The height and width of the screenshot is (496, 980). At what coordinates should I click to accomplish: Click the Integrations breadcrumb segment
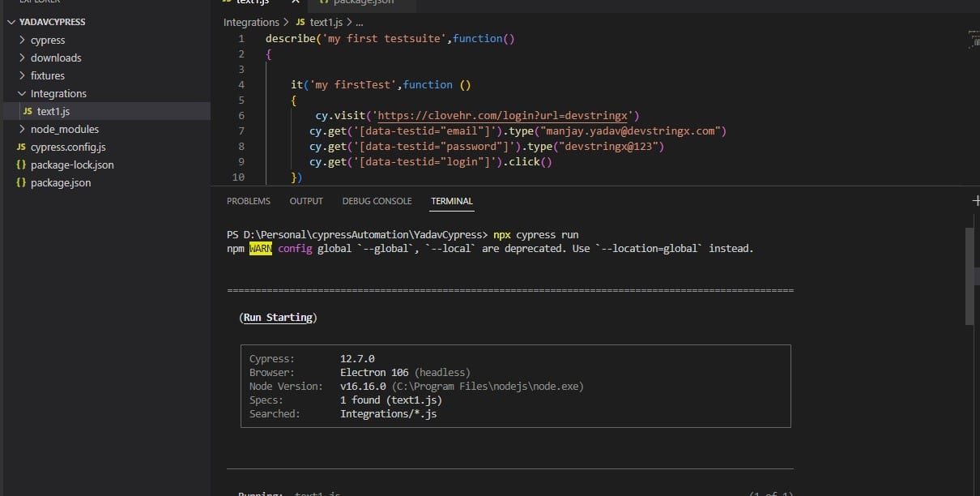tap(251, 23)
